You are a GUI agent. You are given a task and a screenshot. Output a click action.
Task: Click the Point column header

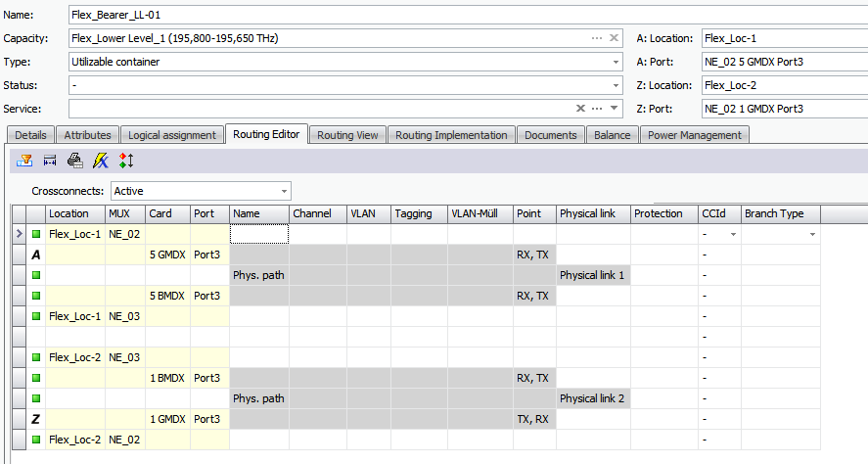pos(534,213)
